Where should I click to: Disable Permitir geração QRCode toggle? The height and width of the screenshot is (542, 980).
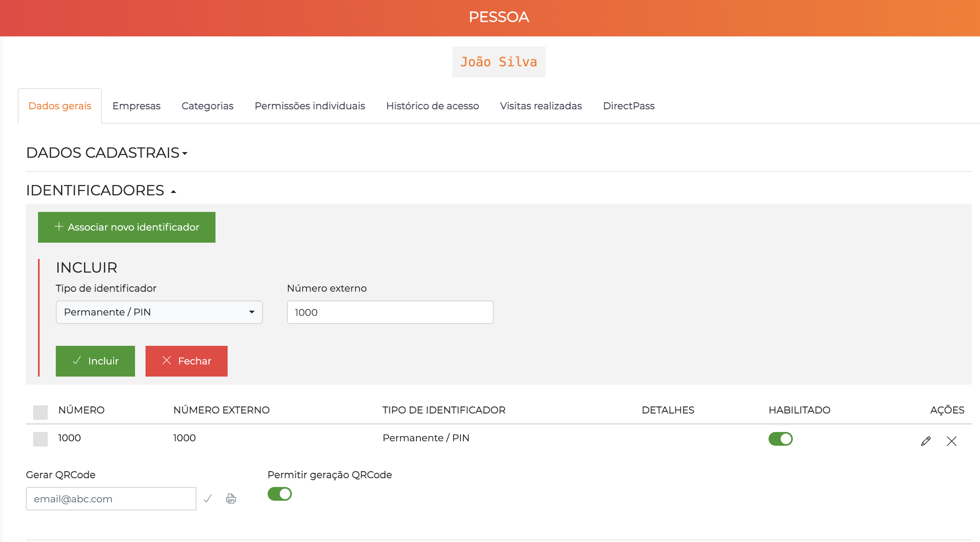(x=279, y=494)
